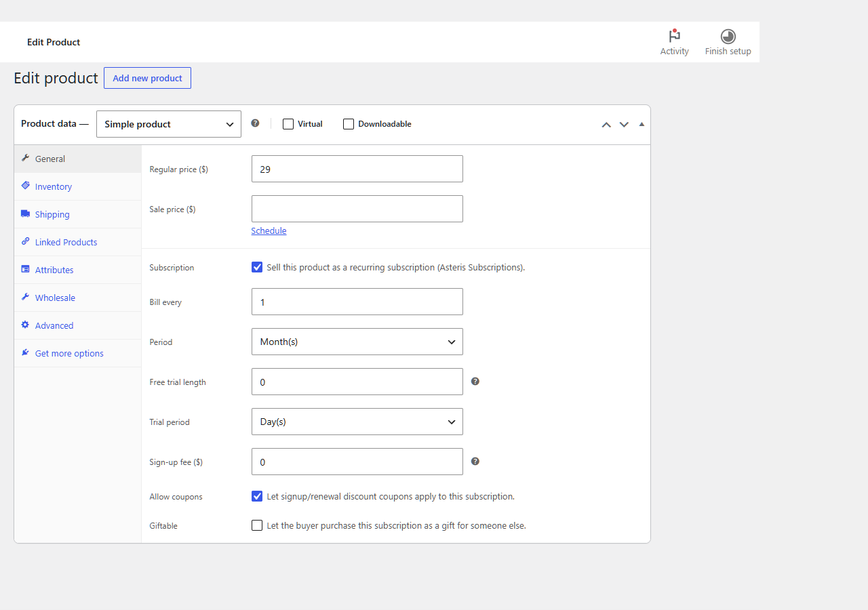Image resolution: width=868 pixels, height=610 pixels.
Task: Move Product data panel up
Action: coord(606,125)
